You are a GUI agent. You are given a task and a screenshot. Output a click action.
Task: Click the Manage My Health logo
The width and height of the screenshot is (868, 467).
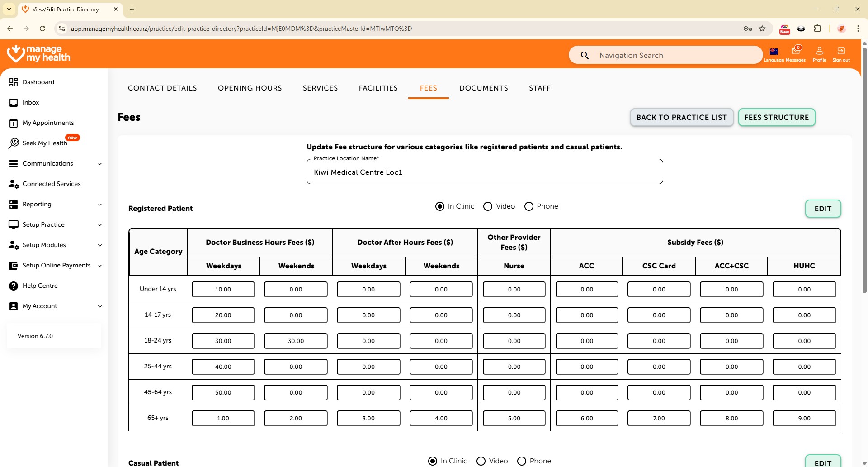39,53
